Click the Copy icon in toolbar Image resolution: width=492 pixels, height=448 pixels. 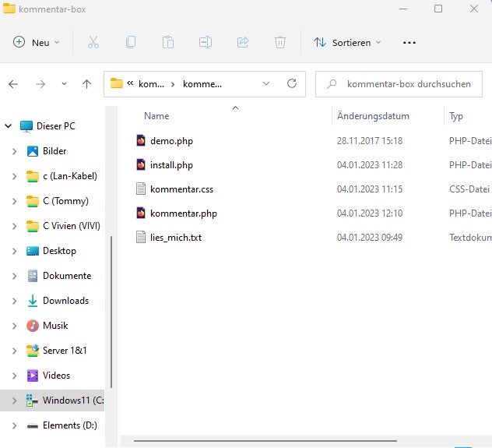coord(131,43)
